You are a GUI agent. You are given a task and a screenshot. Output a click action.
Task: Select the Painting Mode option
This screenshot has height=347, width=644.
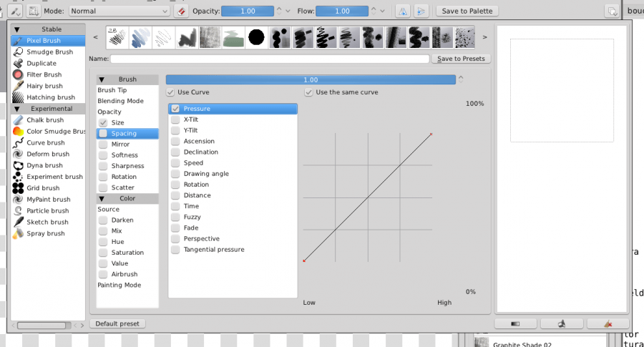(119, 285)
